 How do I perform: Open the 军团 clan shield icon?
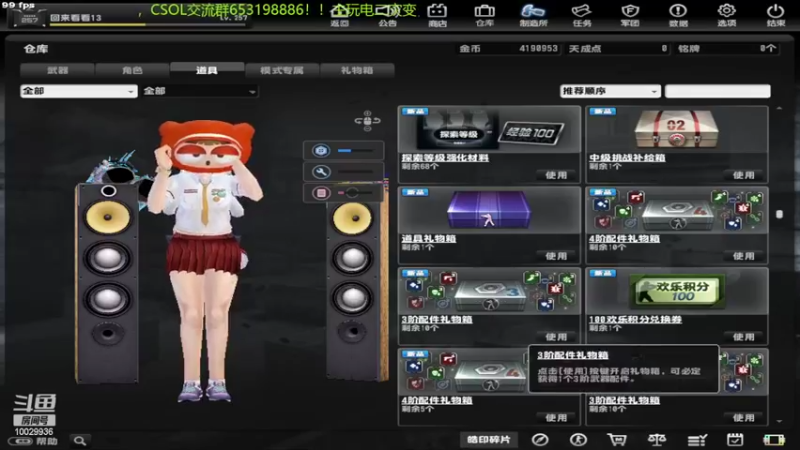(x=630, y=15)
